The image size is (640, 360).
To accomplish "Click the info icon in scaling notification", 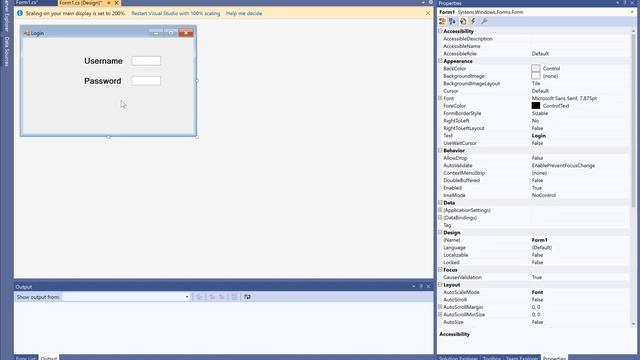I will [x=20, y=13].
